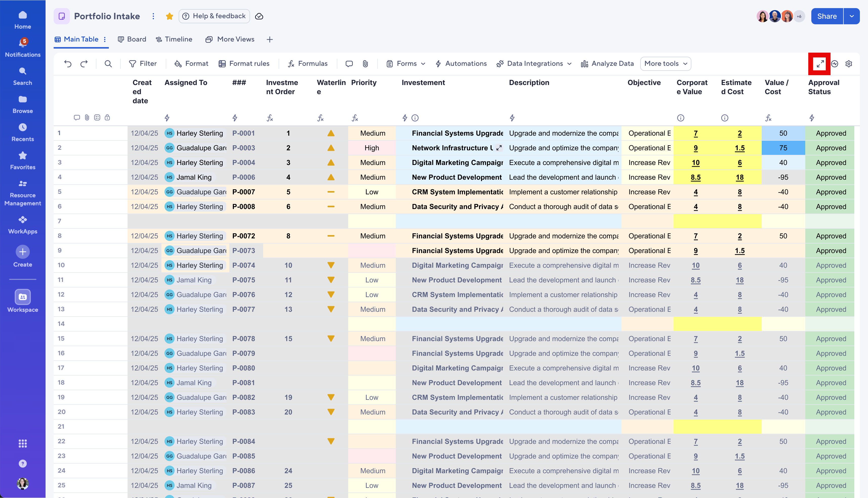
Task: Open Help & feedback
Action: click(214, 16)
